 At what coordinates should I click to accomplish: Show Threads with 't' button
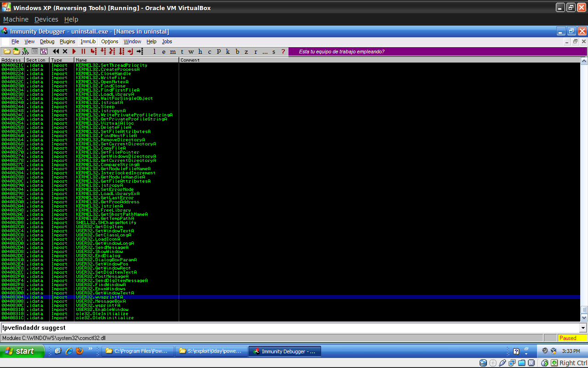[x=182, y=52]
